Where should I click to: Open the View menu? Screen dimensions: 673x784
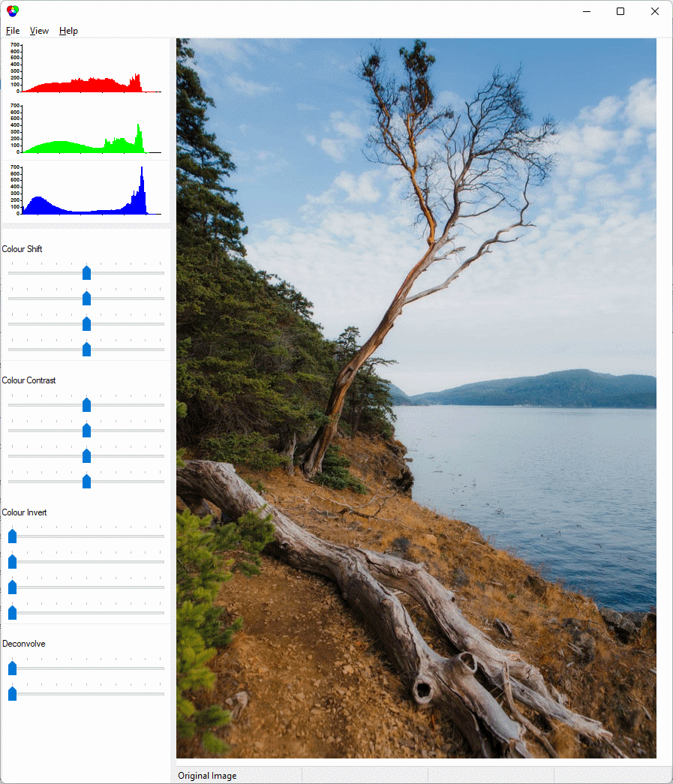pyautogui.click(x=39, y=31)
